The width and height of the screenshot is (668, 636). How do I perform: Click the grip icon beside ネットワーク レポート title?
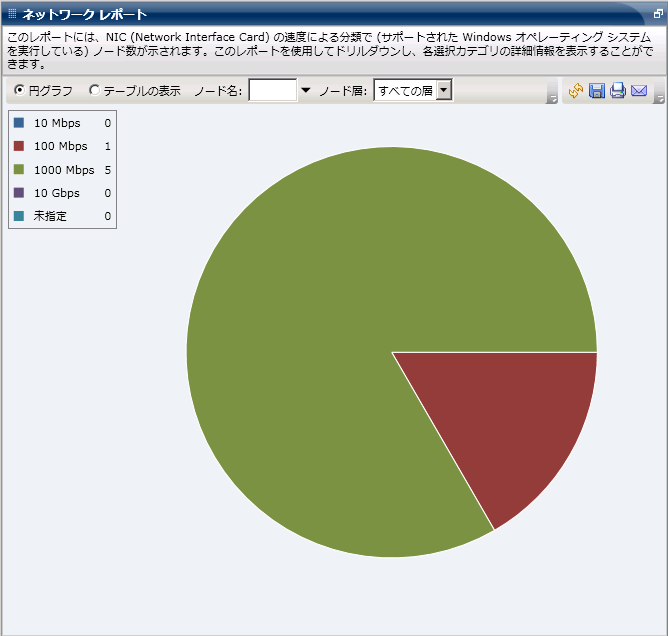tap(12, 14)
